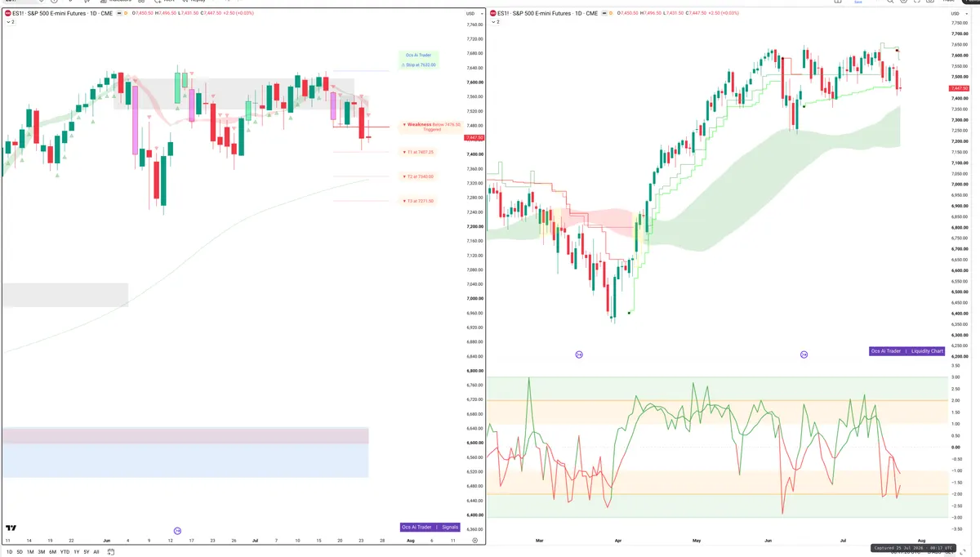
Task: Click the 'T1 at 7407.25' target label
Action: (419, 152)
